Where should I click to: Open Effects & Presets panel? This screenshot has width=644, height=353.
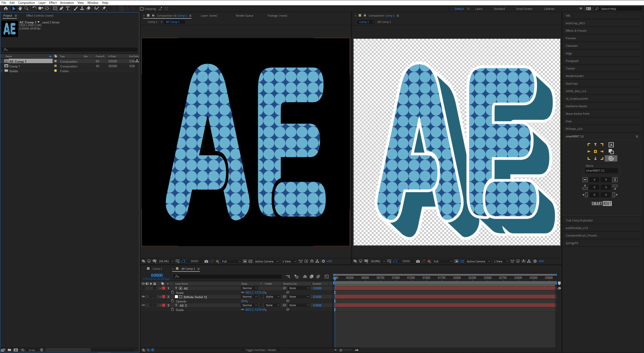pos(576,31)
